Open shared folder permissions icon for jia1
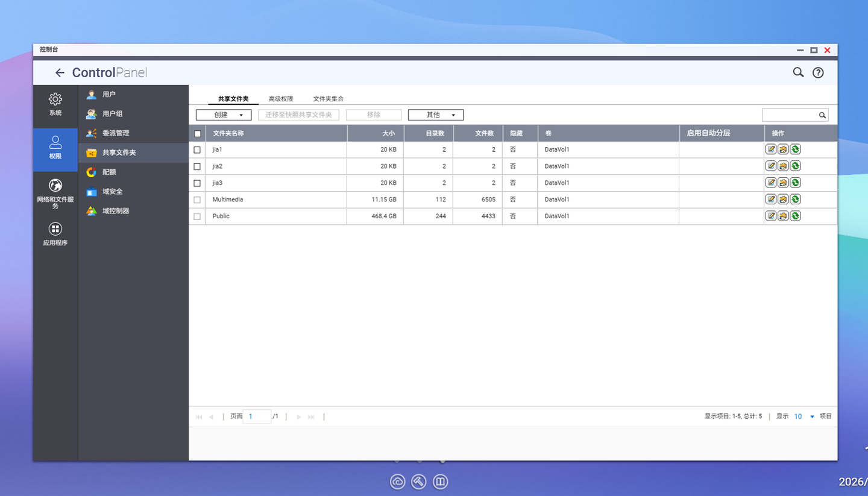Screen dimensions: 868x496 coord(783,149)
